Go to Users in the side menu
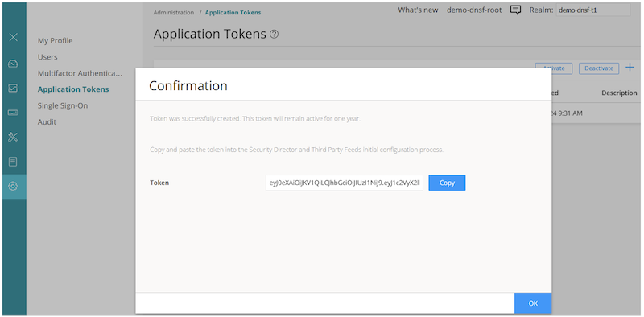This screenshot has height=317, width=644. tap(47, 57)
